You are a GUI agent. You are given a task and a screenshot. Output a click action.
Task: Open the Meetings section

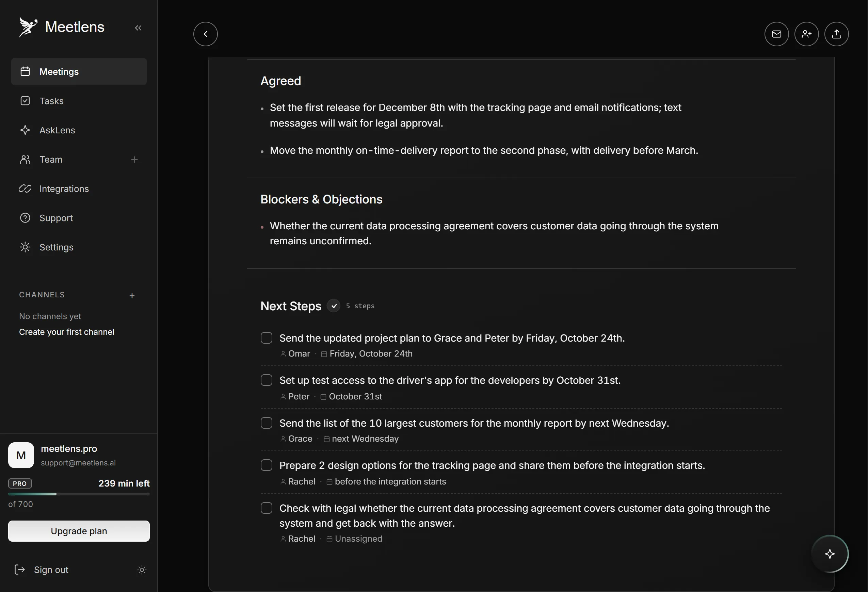[79, 71]
